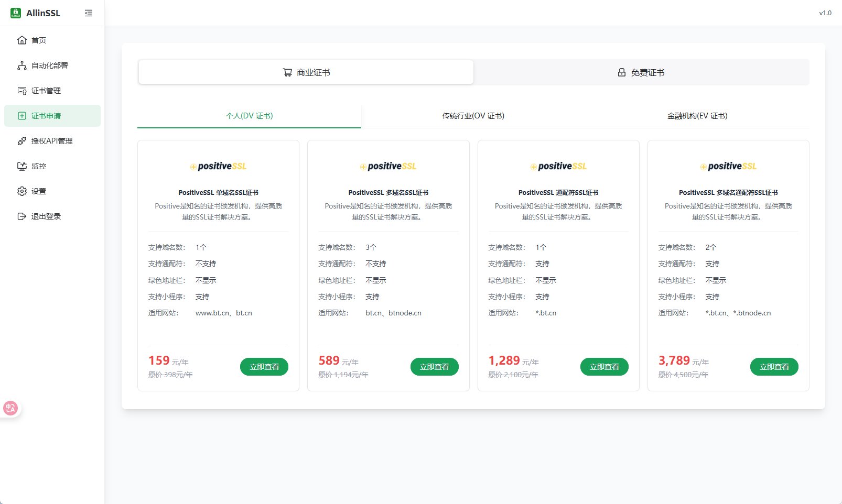Open 证书管理 in the sidebar
Image resolution: width=842 pixels, height=504 pixels.
(x=52, y=91)
